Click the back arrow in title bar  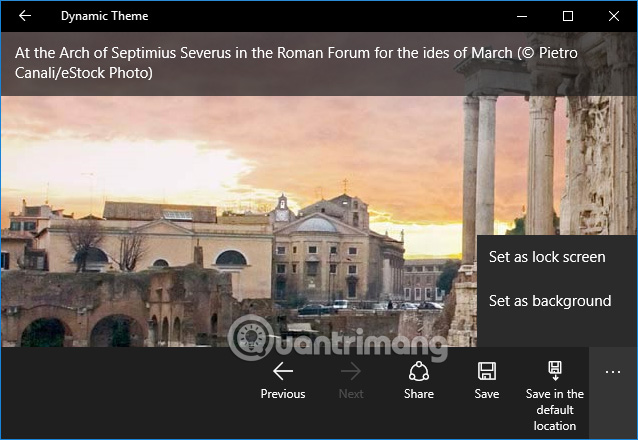click(x=25, y=16)
